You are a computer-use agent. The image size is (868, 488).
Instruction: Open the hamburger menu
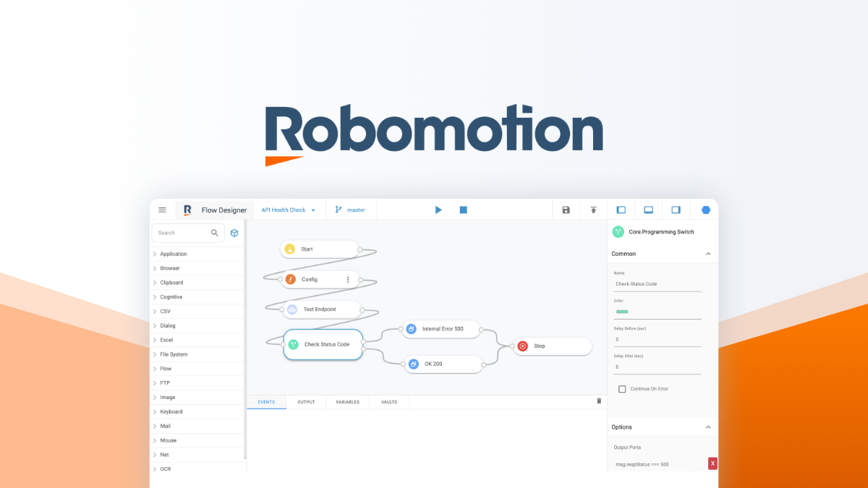coord(162,210)
